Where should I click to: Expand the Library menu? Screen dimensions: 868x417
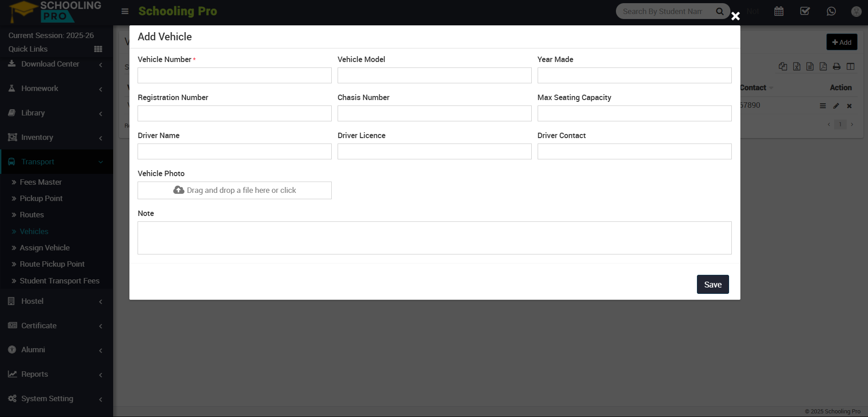[x=56, y=113]
